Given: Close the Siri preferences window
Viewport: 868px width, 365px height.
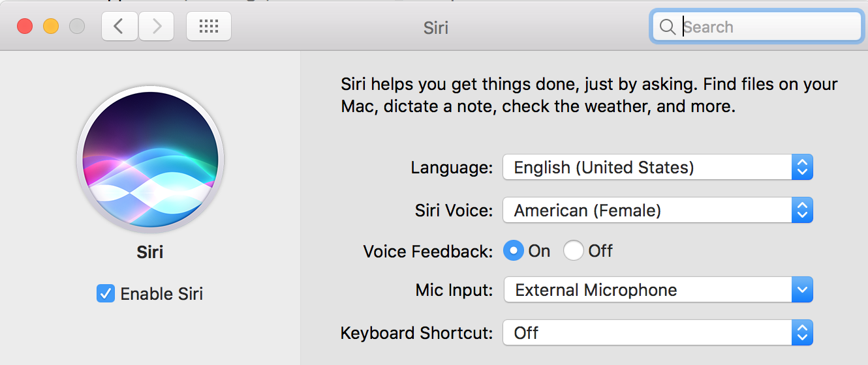Looking at the screenshot, I should click(25, 27).
